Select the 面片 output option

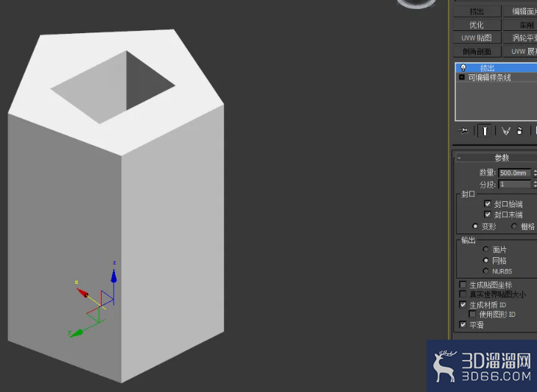485,249
